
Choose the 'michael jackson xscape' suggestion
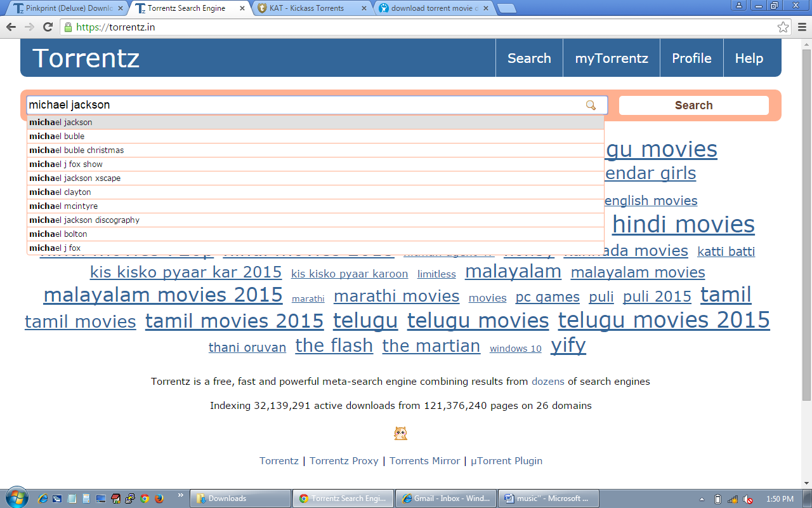coord(315,178)
